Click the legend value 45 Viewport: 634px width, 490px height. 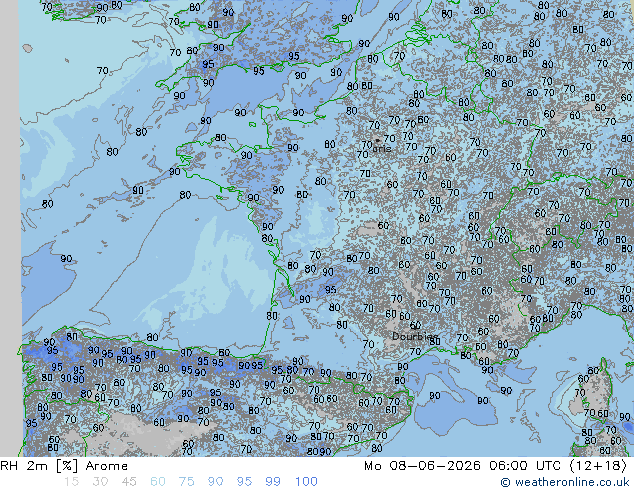click(x=129, y=482)
